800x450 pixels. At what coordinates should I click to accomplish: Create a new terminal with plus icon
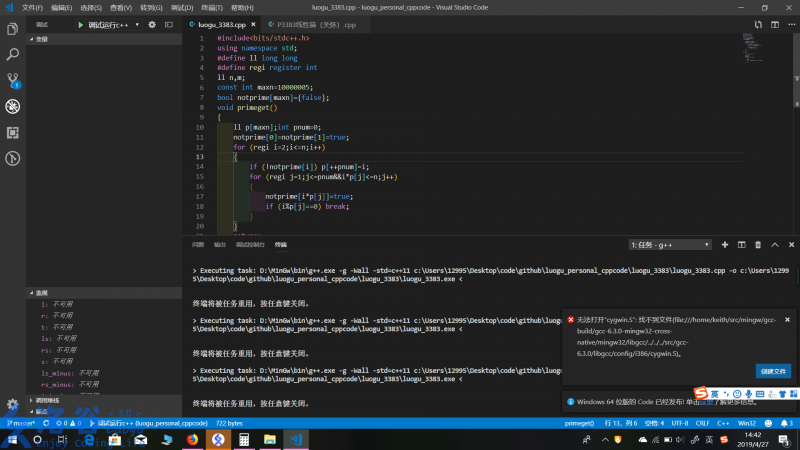pyautogui.click(x=725, y=244)
